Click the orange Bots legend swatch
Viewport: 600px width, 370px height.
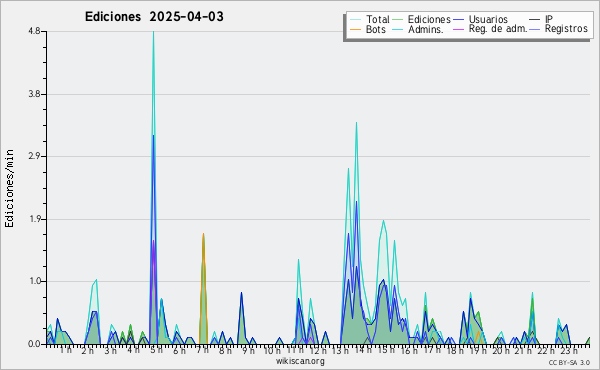(x=355, y=29)
